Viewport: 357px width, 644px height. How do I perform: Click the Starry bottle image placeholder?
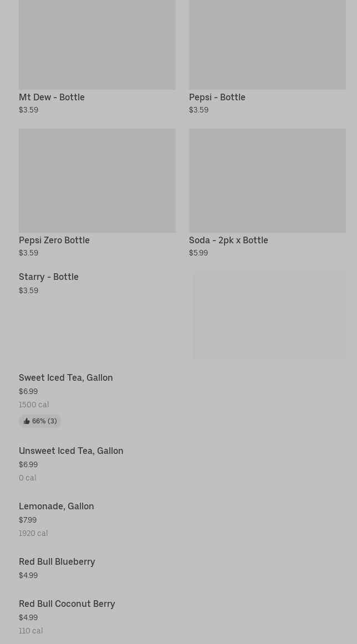269,315
